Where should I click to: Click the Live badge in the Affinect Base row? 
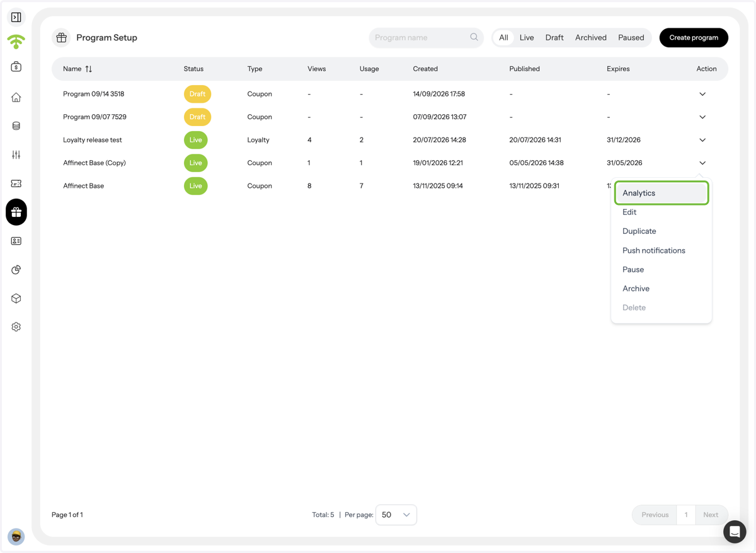click(196, 186)
